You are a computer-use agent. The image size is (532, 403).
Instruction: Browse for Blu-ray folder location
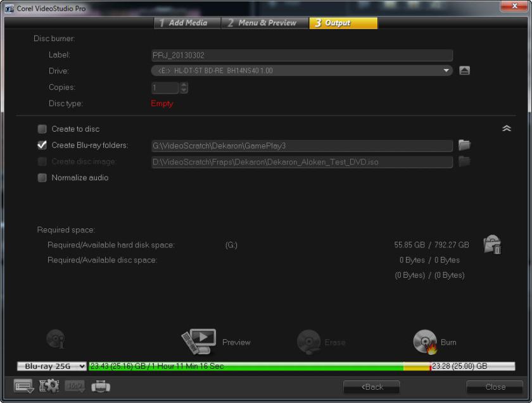coord(464,146)
